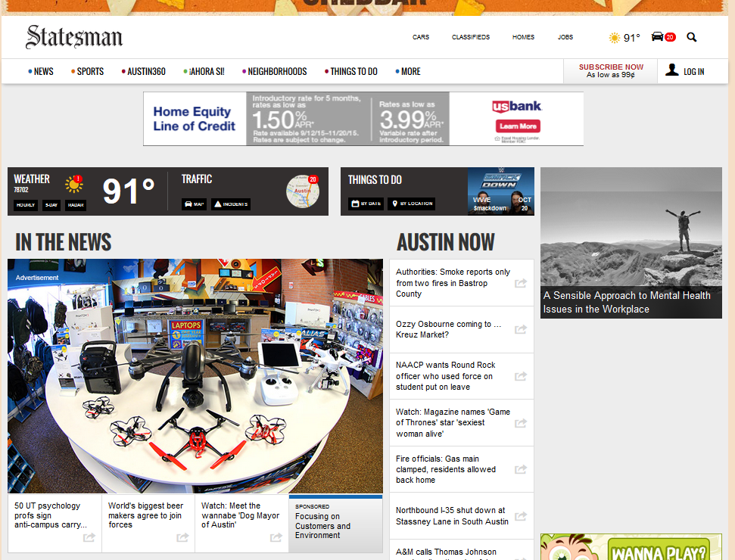Share the biggest beer makers story
Viewport: 735px width, 560px height.
pos(183,537)
